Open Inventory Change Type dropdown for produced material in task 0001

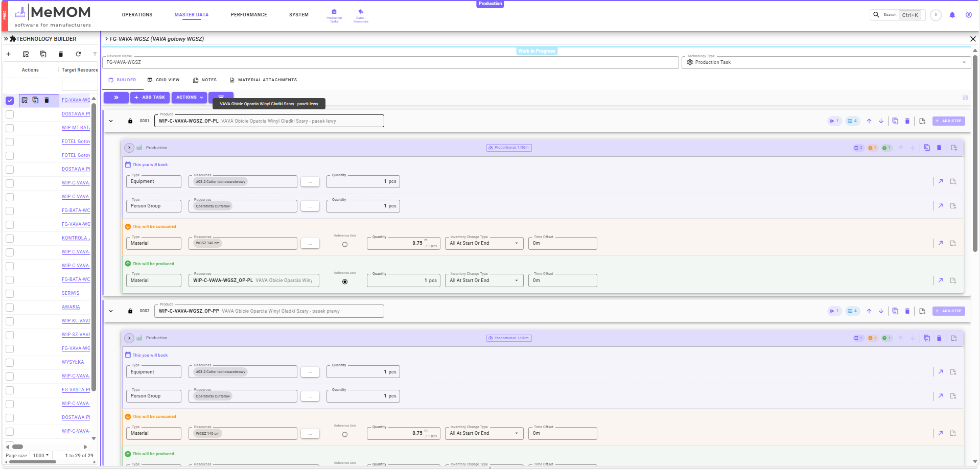(484, 280)
